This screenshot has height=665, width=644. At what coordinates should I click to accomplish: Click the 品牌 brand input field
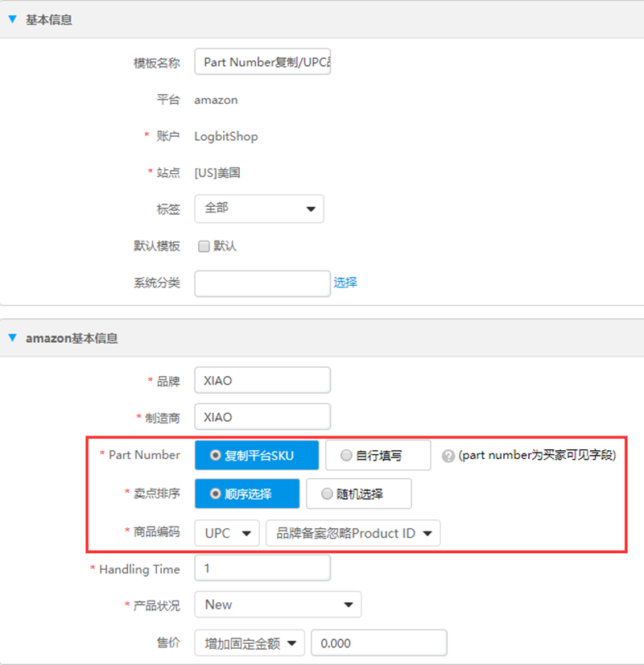(x=262, y=381)
